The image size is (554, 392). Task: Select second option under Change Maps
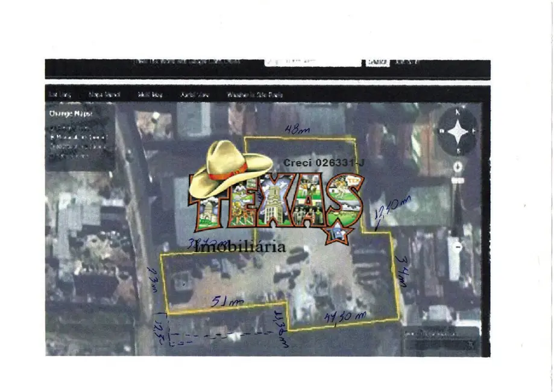(78, 138)
